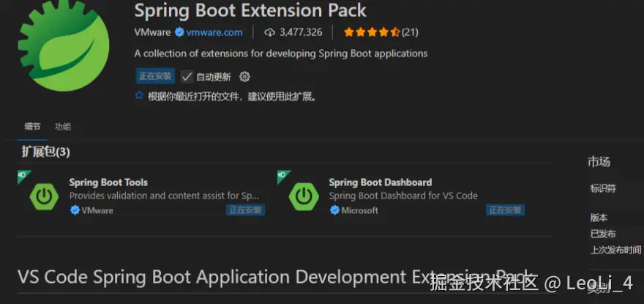Click the 根据你最近打开的文件 recommendation text
The height and width of the screenshot is (304, 644).
coord(232,97)
